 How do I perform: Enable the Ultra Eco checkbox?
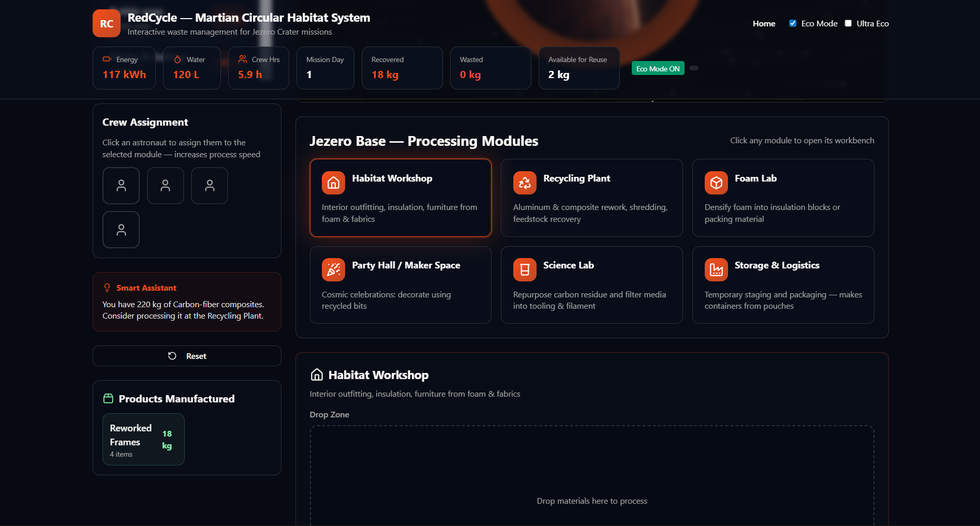(x=848, y=23)
